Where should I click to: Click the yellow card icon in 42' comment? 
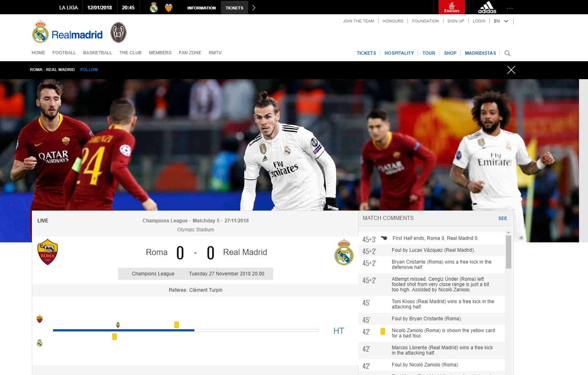point(383,331)
